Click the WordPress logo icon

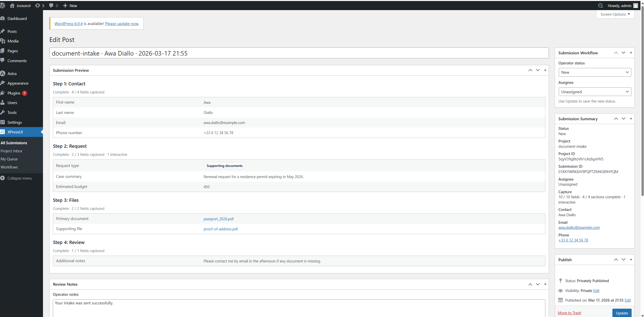click(3, 6)
